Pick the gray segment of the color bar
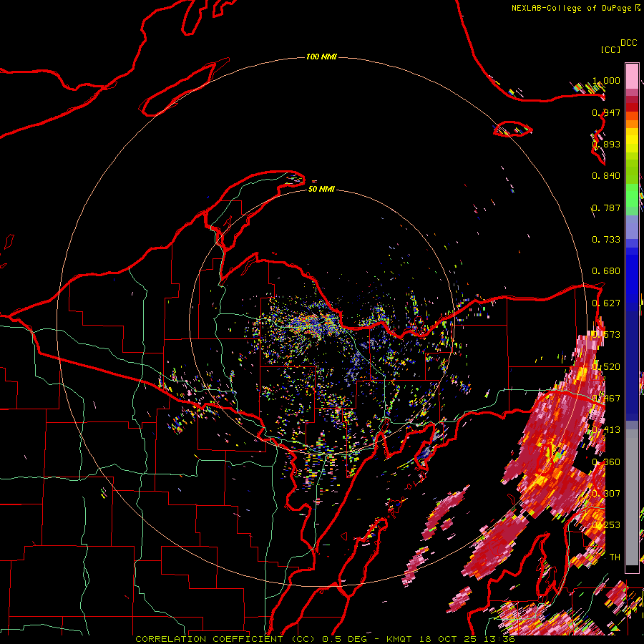The height and width of the screenshot is (644, 644). click(632, 497)
